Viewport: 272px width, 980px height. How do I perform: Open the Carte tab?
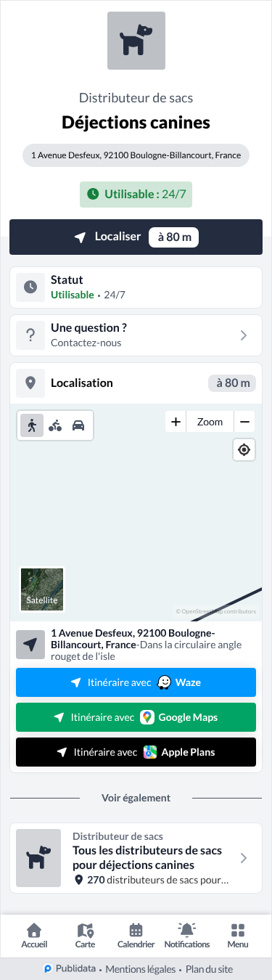(x=85, y=936)
